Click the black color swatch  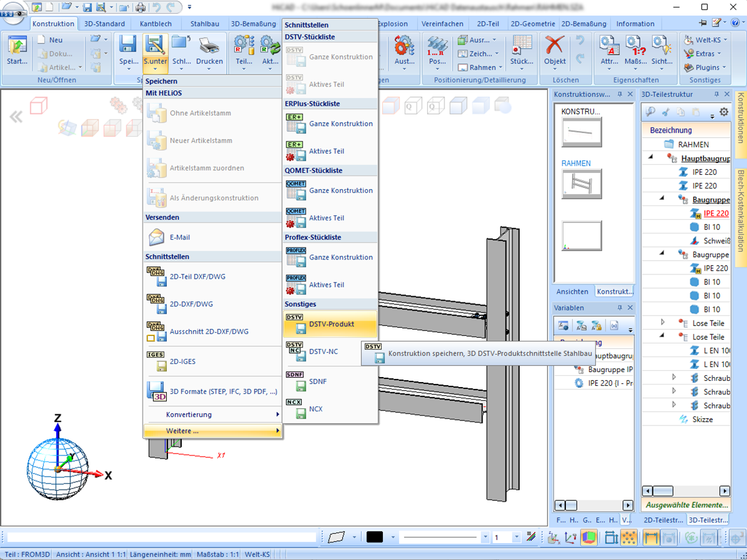coord(375,537)
